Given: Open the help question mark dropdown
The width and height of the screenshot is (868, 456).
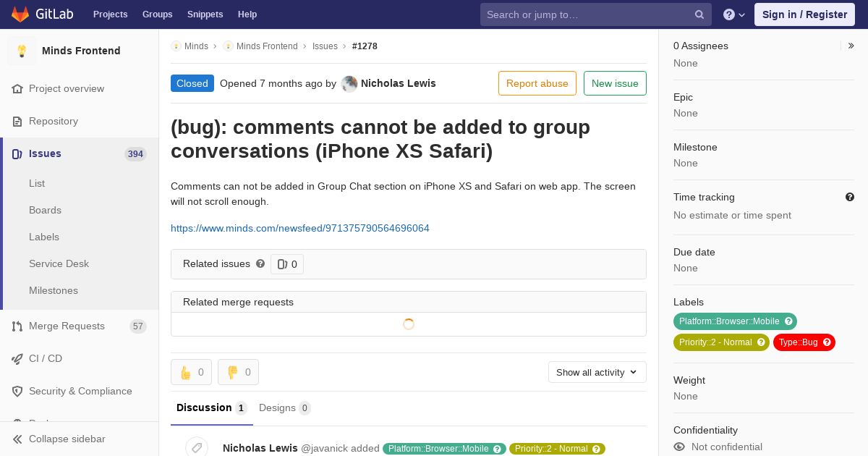Looking at the screenshot, I should click(x=734, y=14).
